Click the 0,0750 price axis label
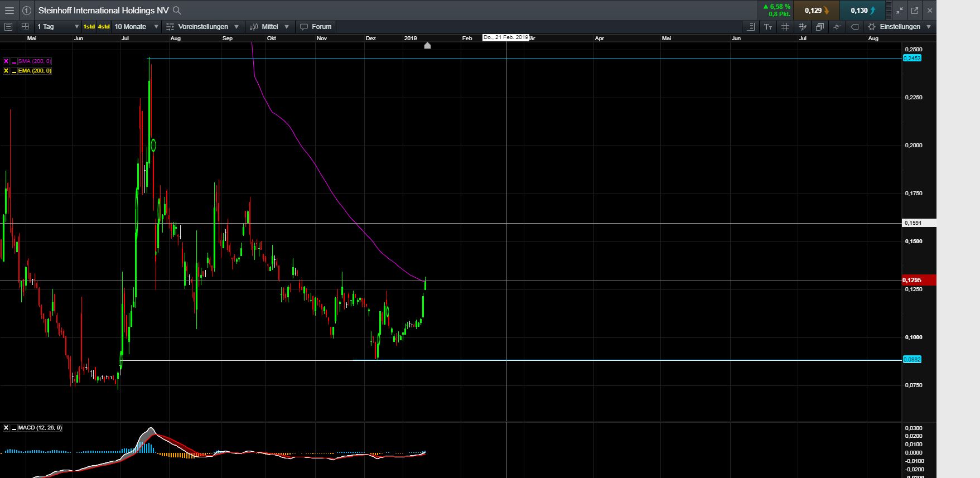Viewport: 980px width, 478px height. [x=914, y=385]
